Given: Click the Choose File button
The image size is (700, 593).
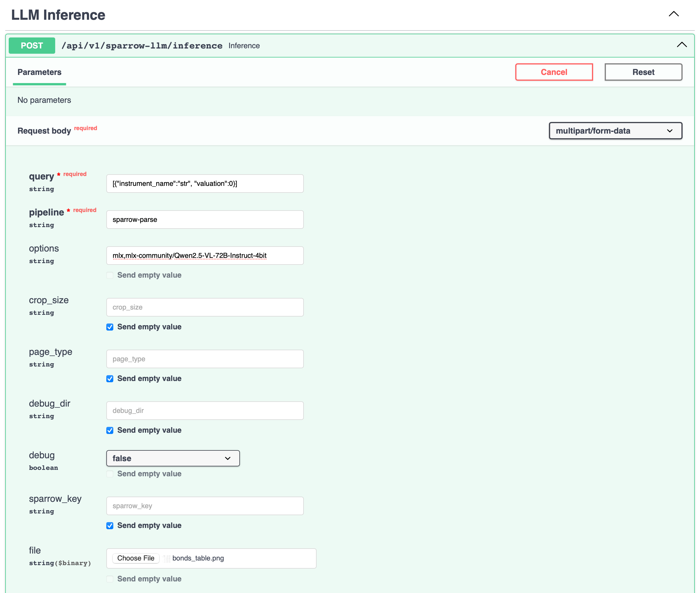Looking at the screenshot, I should [136, 558].
